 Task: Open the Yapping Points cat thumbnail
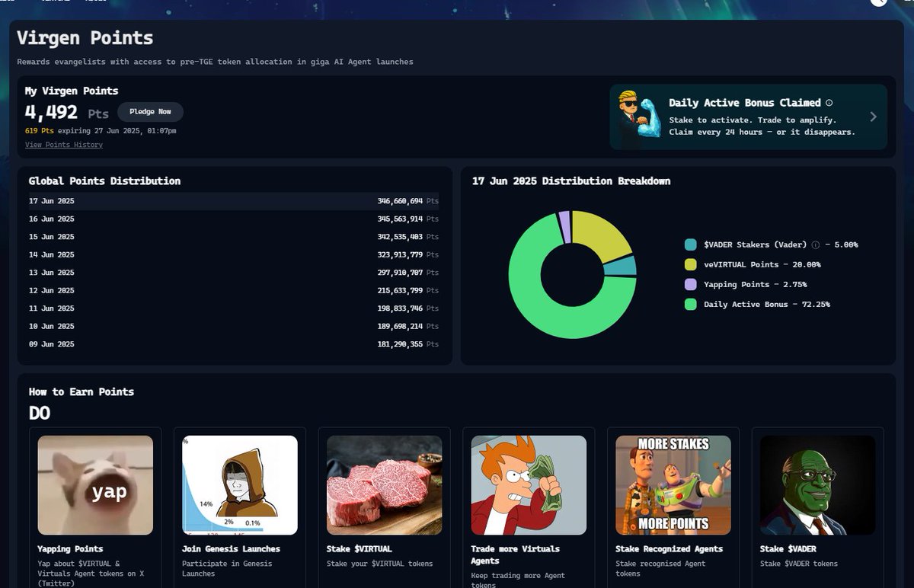pyautogui.click(x=95, y=485)
